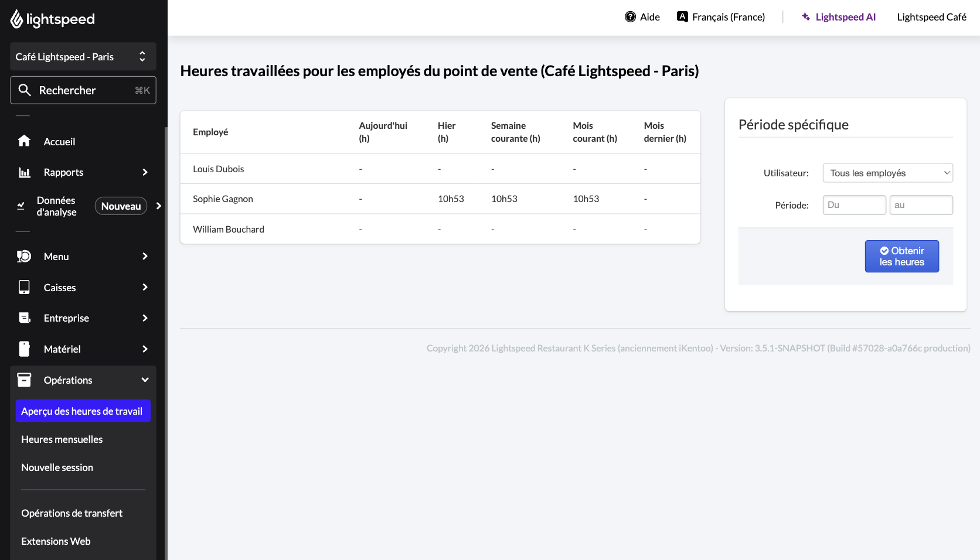980x560 pixels.
Task: Click the Rechercher search box
Action: 83,90
